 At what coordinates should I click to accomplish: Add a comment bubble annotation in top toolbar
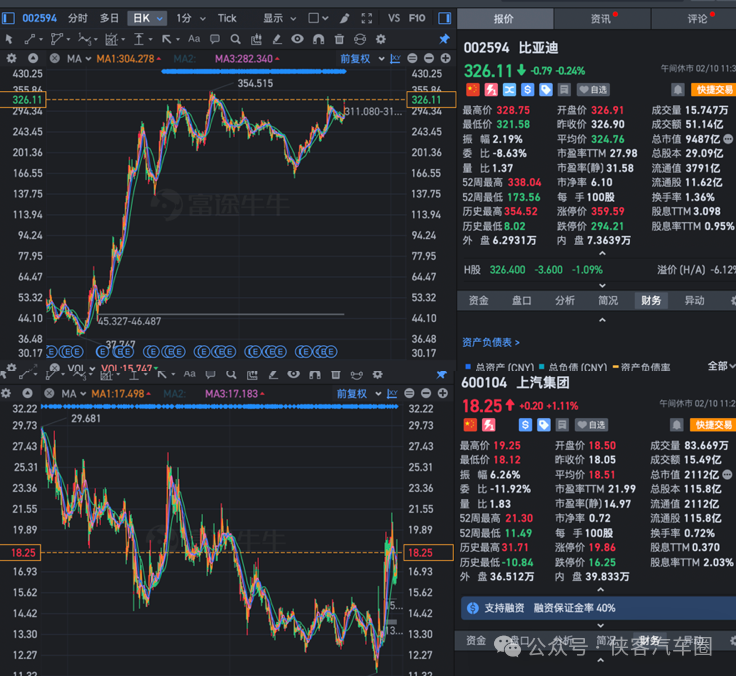[215, 39]
